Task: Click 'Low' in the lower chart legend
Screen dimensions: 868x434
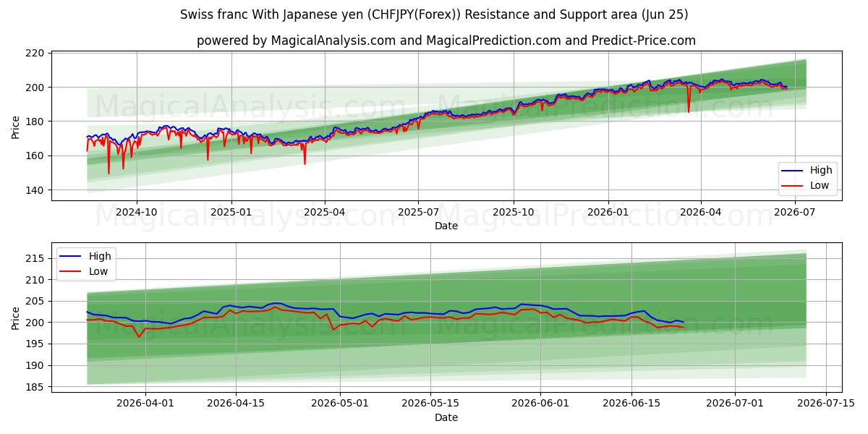Action: tap(99, 271)
